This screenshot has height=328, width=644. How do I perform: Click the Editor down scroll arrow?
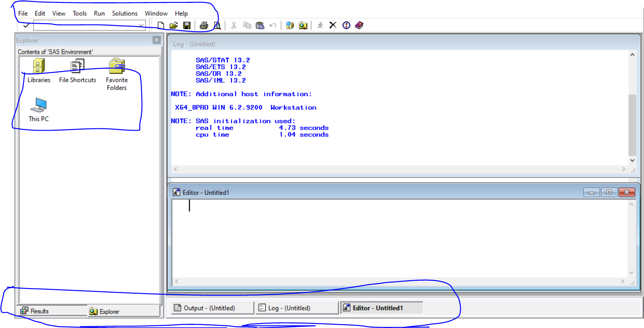[632, 273]
